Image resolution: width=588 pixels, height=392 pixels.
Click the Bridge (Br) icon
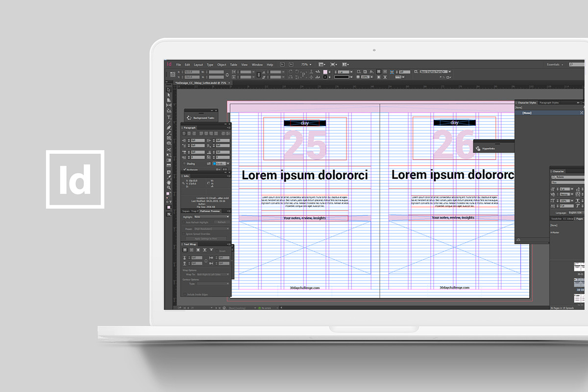point(283,65)
